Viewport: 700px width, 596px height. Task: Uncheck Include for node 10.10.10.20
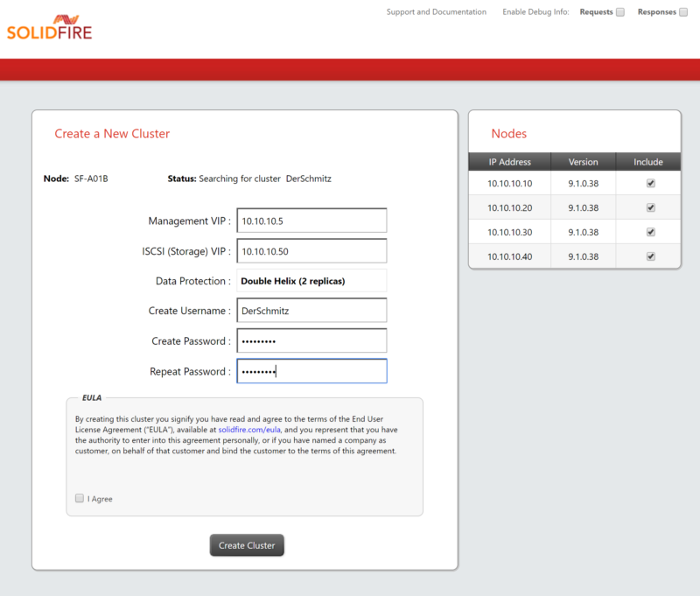[649, 207]
